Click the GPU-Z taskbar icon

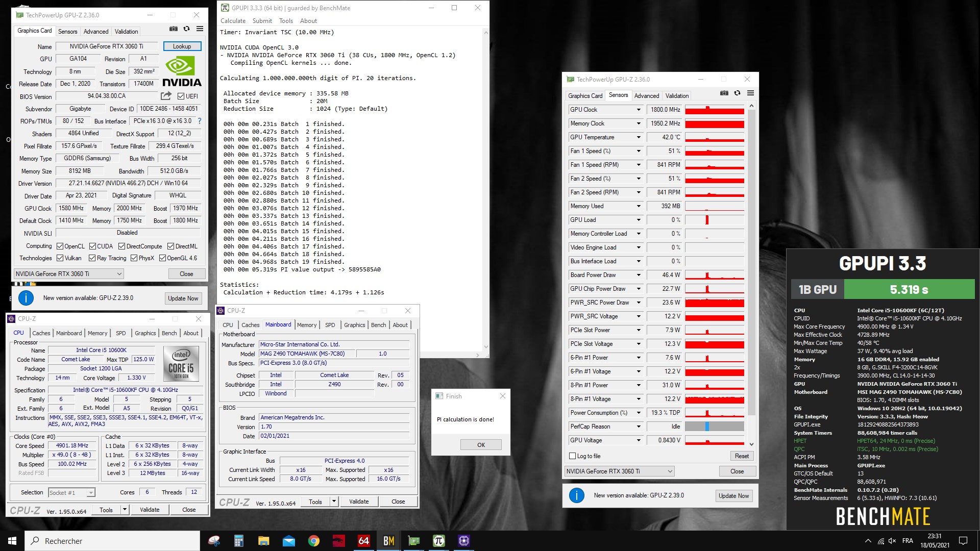414,541
